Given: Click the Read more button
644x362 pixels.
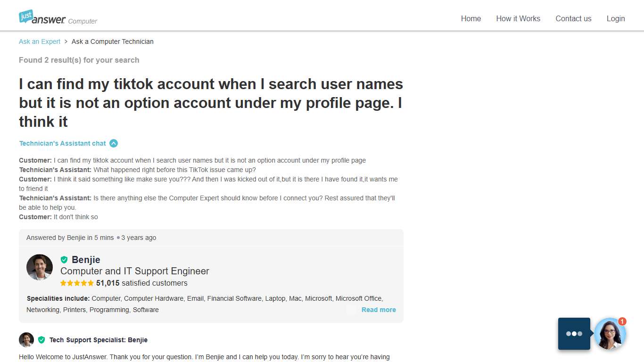Looking at the screenshot, I should (x=379, y=310).
